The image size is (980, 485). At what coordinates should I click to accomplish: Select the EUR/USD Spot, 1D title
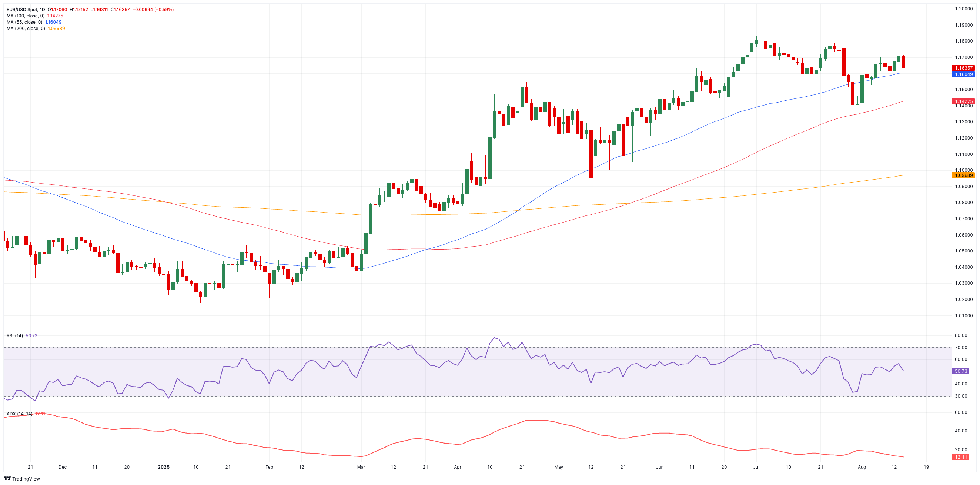click(26, 10)
